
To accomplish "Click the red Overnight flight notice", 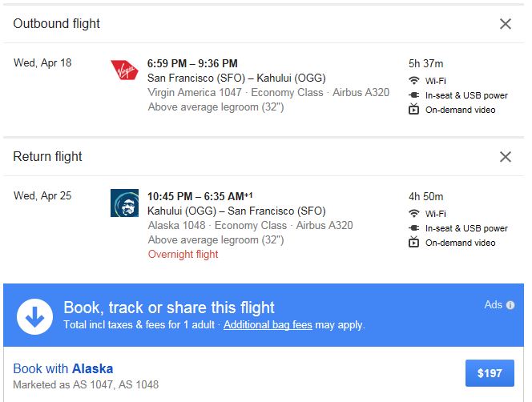I will click(183, 255).
